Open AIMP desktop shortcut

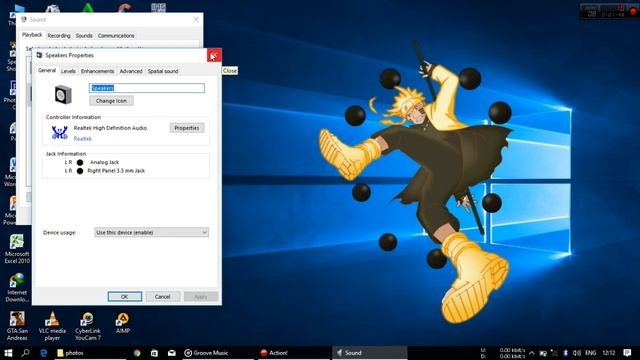coord(122,323)
